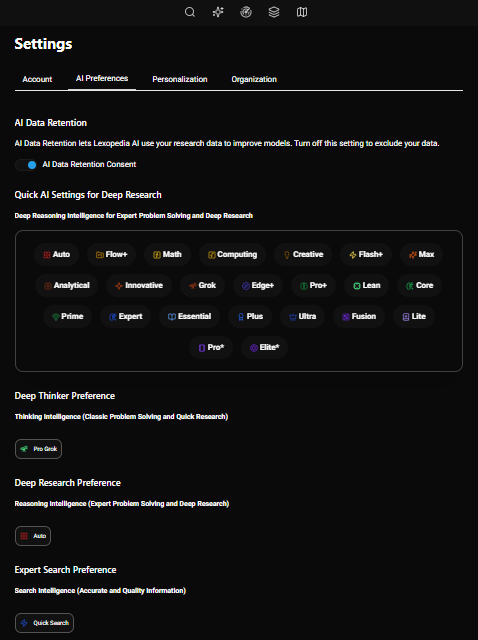Select the Computing model button
The width and height of the screenshot is (478, 640).
click(232, 254)
